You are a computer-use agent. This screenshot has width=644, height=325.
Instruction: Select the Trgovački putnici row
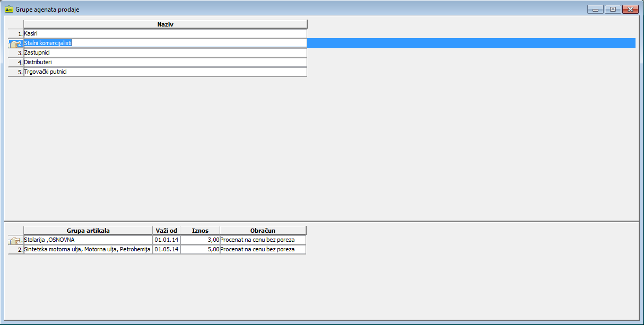click(165, 72)
